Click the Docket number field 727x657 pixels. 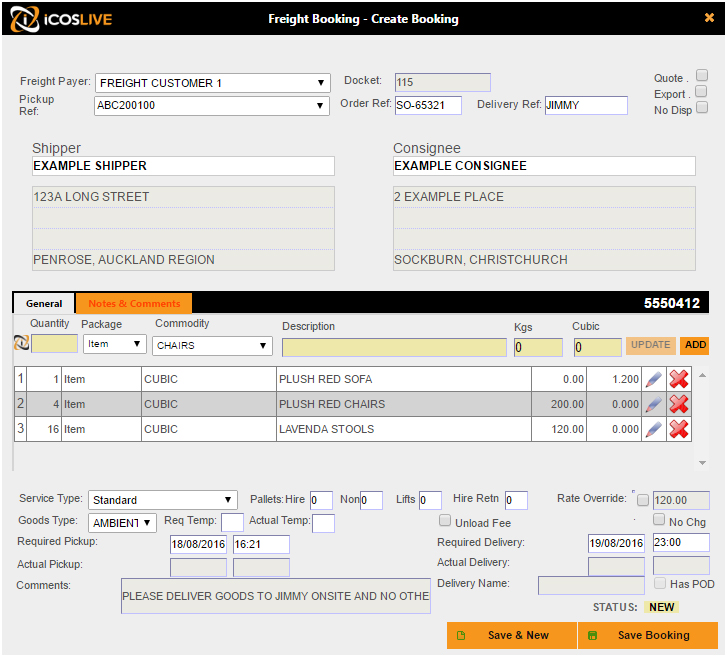pyautogui.click(x=442, y=83)
